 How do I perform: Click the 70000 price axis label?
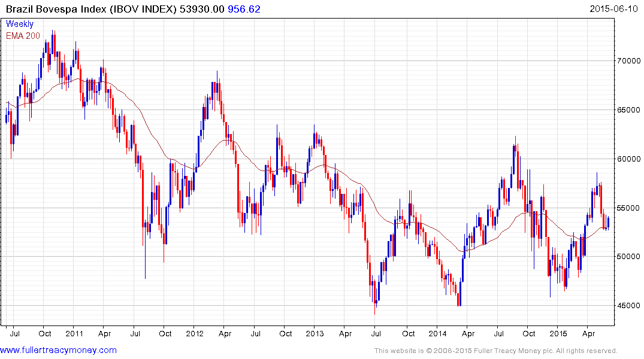[628, 60]
